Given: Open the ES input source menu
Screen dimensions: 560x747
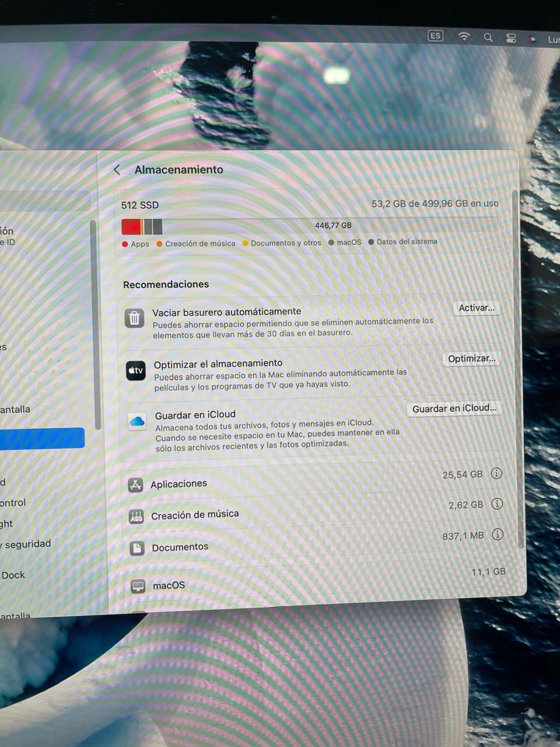Looking at the screenshot, I should 435,36.
